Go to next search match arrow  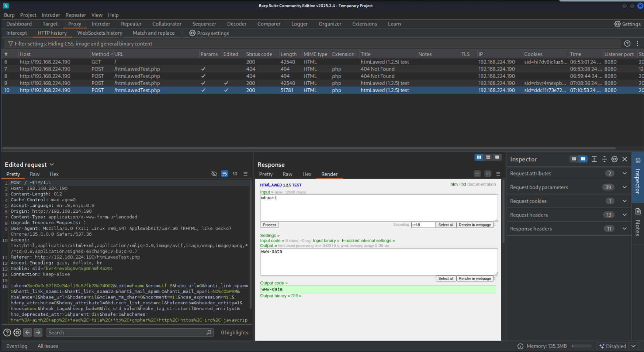click(38, 332)
